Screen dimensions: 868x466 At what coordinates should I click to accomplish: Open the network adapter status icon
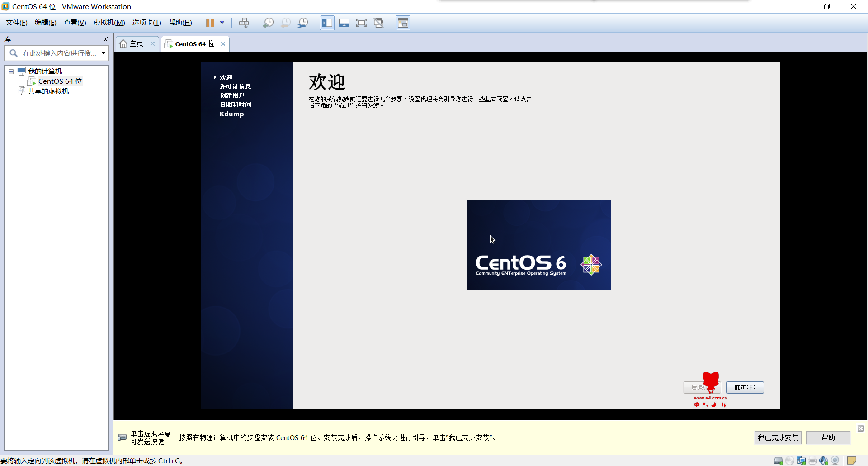pyautogui.click(x=801, y=461)
